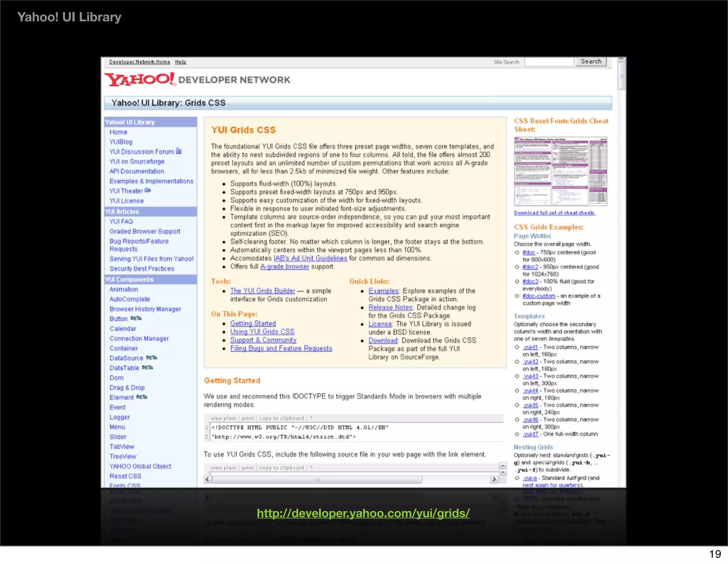
Task: Open Developer Network Home link
Action: click(x=139, y=62)
